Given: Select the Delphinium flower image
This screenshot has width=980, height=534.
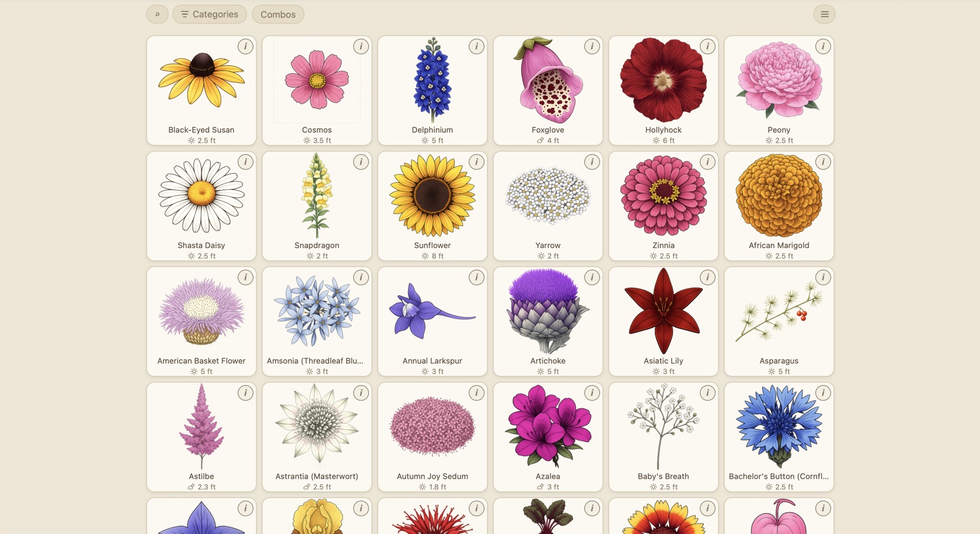Looking at the screenshot, I should coord(432,80).
